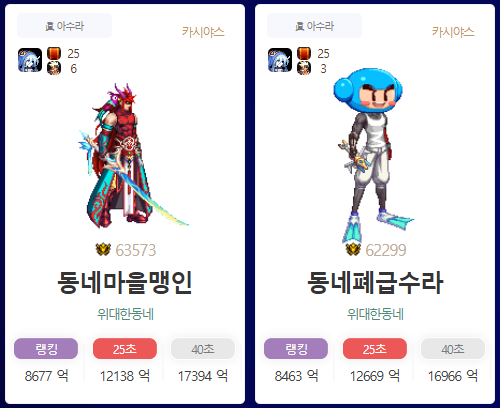Click the 아수라 class badge on 동네마을맹인 card
The height and width of the screenshot is (408, 500).
tap(64, 26)
